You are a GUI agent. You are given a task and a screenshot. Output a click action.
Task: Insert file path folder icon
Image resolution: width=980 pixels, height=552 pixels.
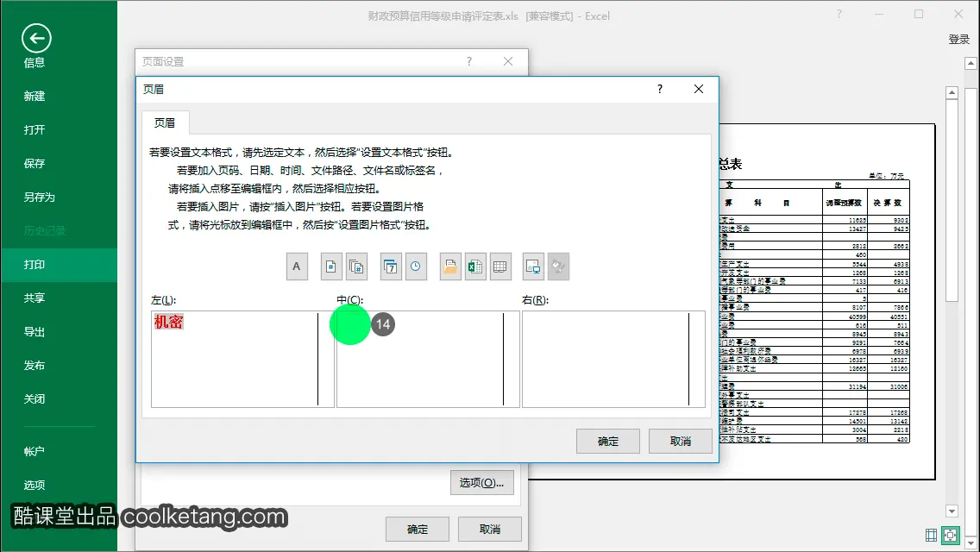pyautogui.click(x=450, y=267)
